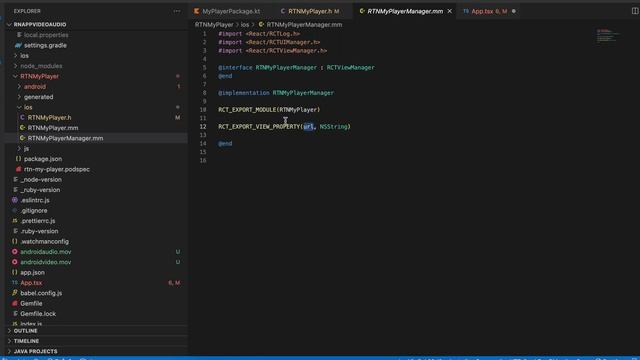Open androidaudio.mov file

pyautogui.click(x=46, y=252)
